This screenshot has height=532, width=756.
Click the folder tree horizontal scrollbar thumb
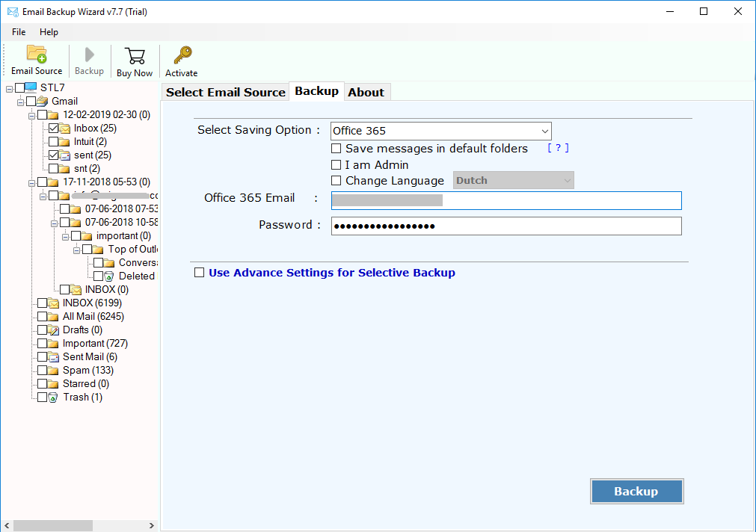pos(52,525)
